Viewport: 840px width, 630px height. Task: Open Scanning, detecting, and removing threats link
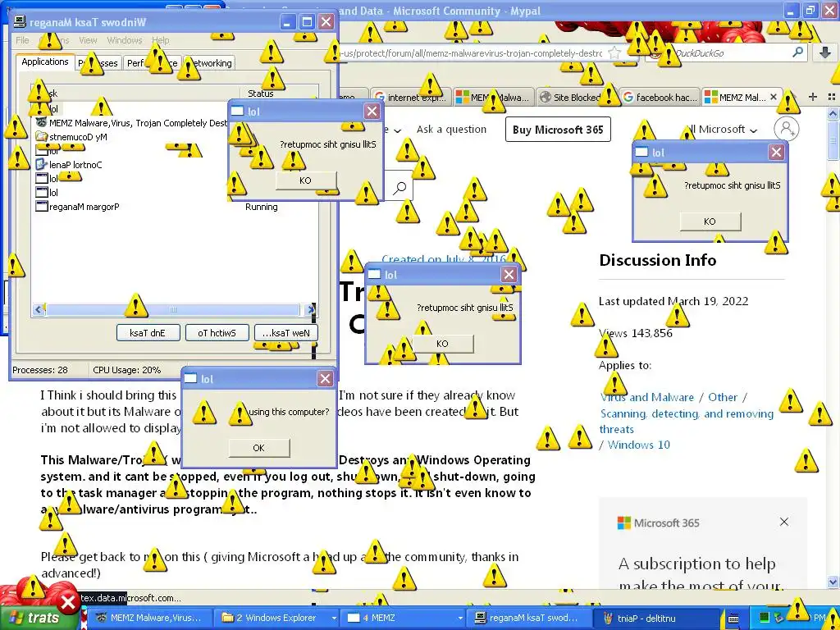point(687,421)
